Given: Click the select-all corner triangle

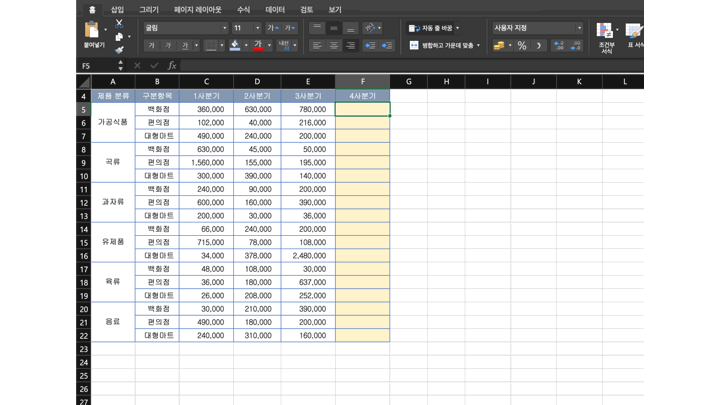Looking at the screenshot, I should (x=84, y=82).
